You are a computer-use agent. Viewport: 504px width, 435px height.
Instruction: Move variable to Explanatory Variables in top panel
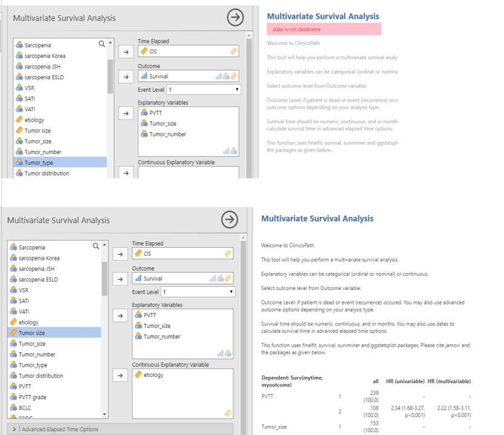point(126,114)
